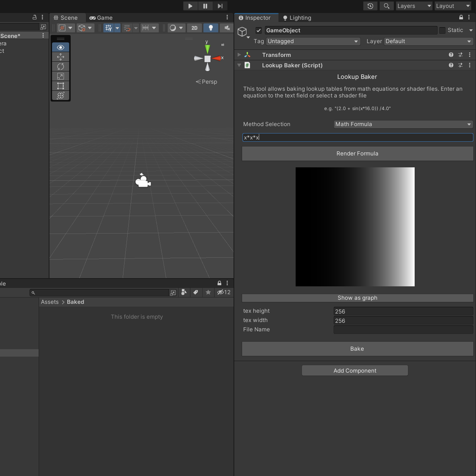Screen dimensions: 476x476
Task: Click the global search magnifier icon
Action: point(386,6)
